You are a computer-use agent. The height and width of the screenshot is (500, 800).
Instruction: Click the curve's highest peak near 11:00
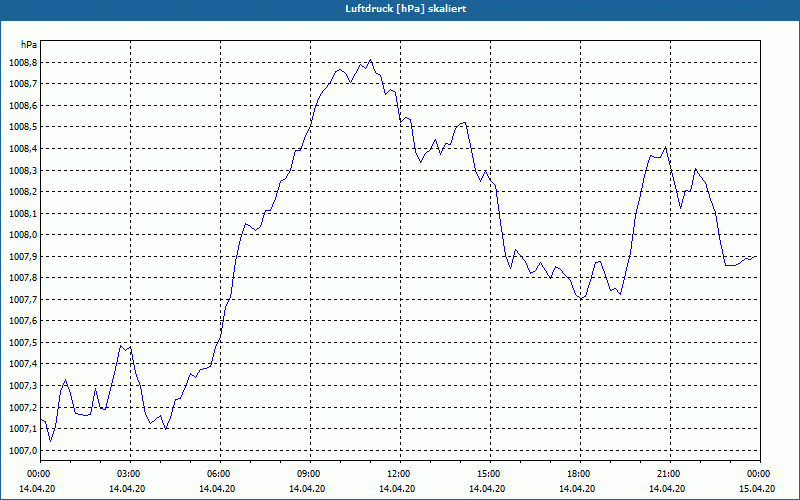(370, 60)
